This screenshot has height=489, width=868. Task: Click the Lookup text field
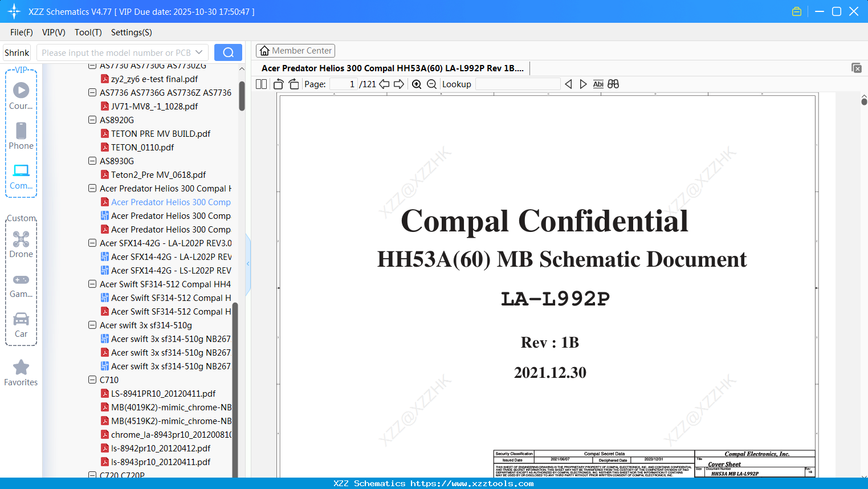pos(517,84)
